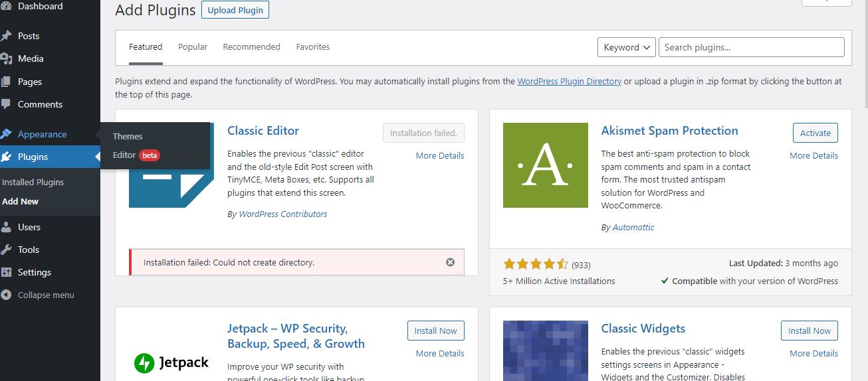The height and width of the screenshot is (381, 868).
Task: Open Editor beta in Appearance flyout
Action: tap(136, 155)
